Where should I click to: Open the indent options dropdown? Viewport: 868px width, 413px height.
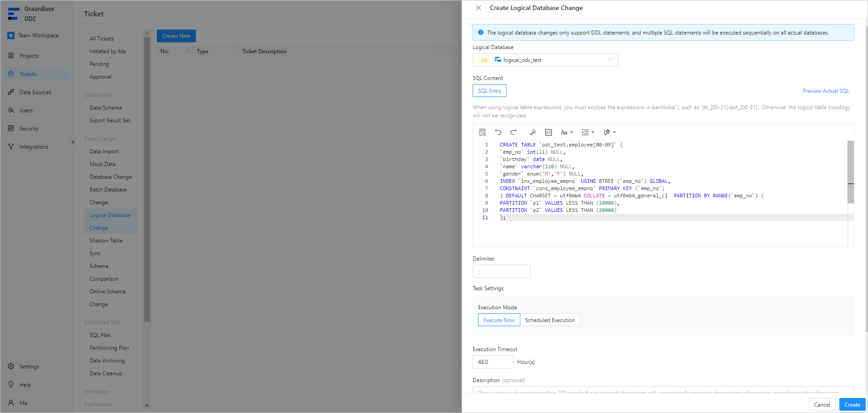pos(588,132)
